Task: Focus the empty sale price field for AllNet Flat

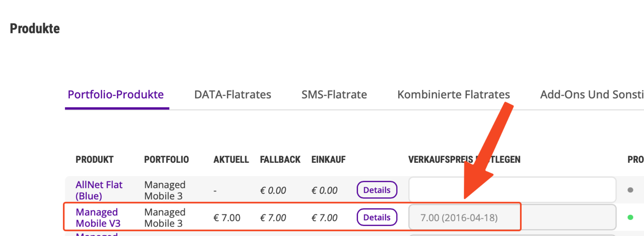Action: tap(512, 190)
